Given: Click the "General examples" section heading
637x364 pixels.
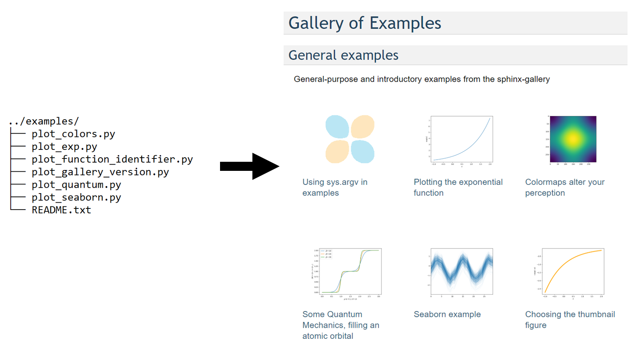Looking at the screenshot, I should 343,55.
